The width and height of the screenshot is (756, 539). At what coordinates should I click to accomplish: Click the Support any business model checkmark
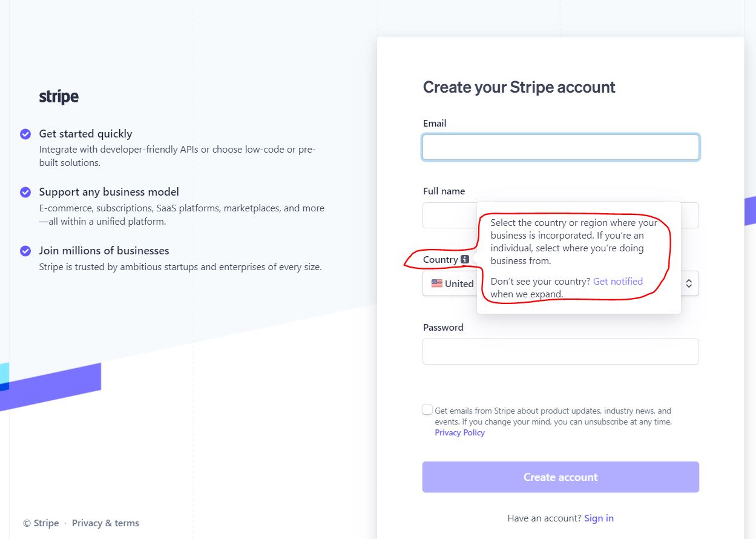tap(25, 192)
